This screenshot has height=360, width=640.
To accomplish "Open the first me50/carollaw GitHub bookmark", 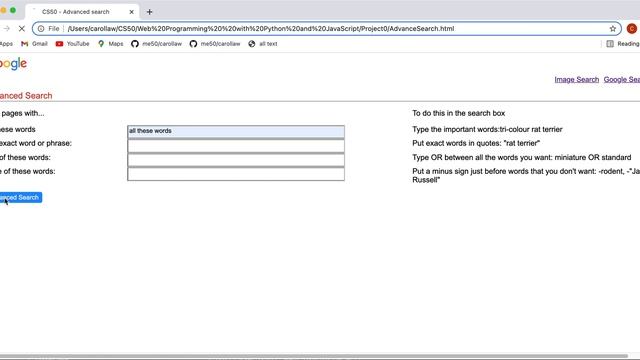I will [x=156, y=44].
